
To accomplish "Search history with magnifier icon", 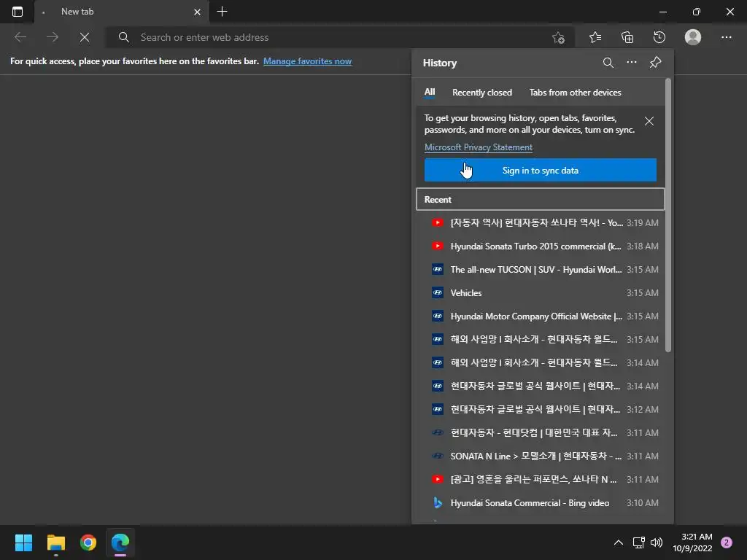I will (608, 63).
